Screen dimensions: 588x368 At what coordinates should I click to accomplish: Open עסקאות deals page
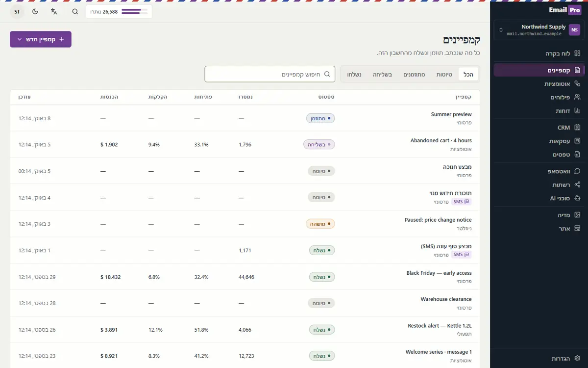539,141
